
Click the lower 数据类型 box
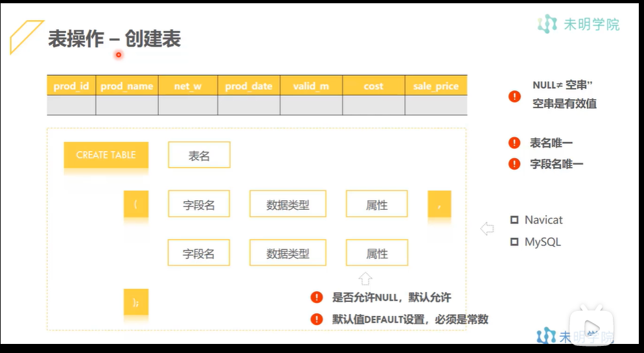(288, 253)
